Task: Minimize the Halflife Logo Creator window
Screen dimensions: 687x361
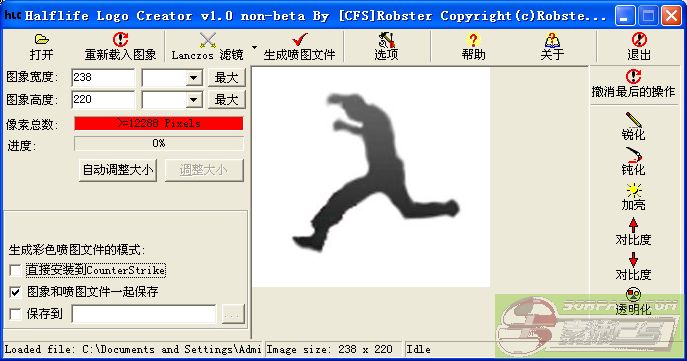Action: 625,17
